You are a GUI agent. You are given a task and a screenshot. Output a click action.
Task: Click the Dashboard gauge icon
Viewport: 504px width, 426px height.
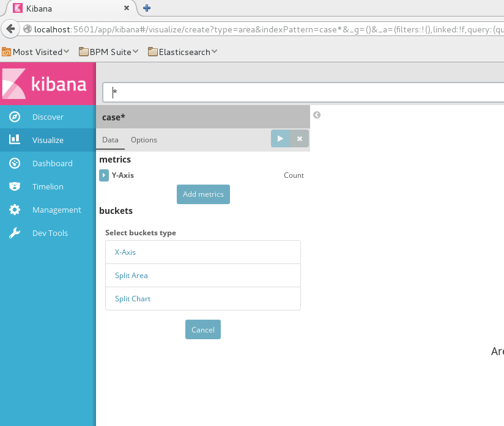pos(15,163)
